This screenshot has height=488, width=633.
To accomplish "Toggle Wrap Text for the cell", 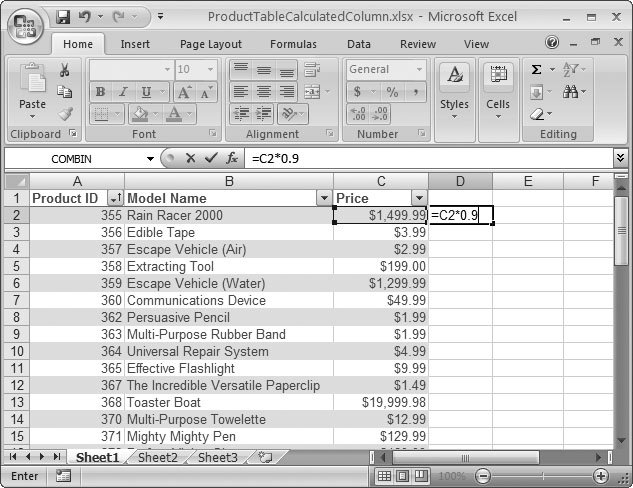I will [x=312, y=70].
